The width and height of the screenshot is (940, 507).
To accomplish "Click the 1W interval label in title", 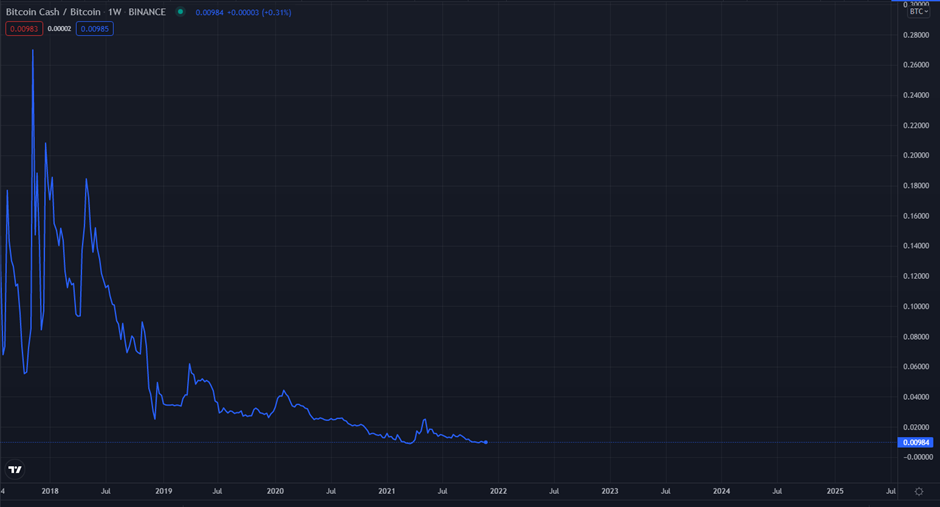I will (115, 12).
